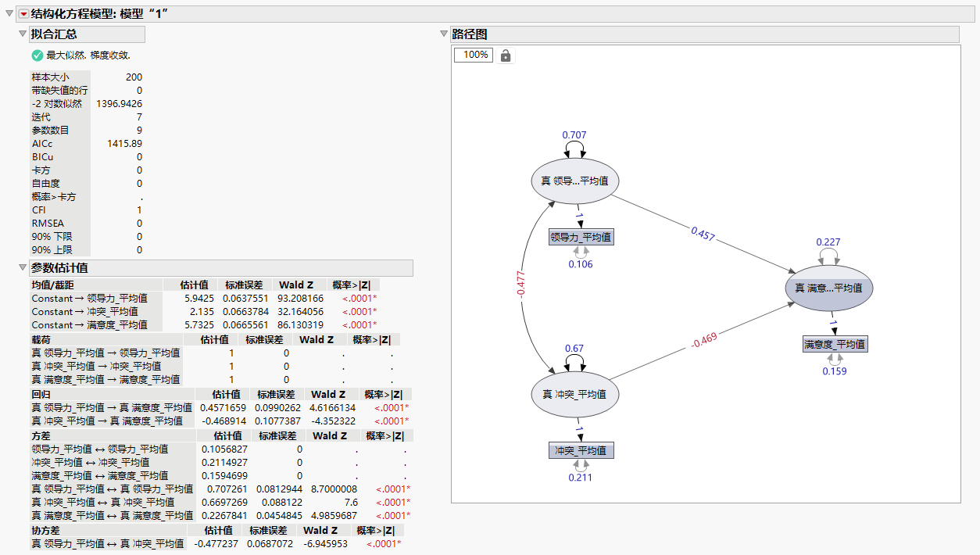
Task: Click the RMSEA row label
Action: pyautogui.click(x=46, y=224)
